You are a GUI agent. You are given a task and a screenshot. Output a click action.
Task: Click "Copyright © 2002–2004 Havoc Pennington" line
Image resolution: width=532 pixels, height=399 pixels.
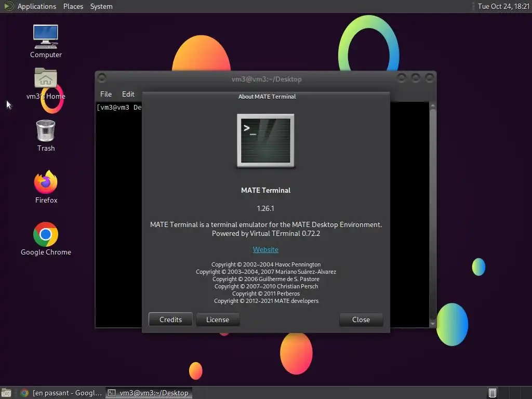click(266, 264)
